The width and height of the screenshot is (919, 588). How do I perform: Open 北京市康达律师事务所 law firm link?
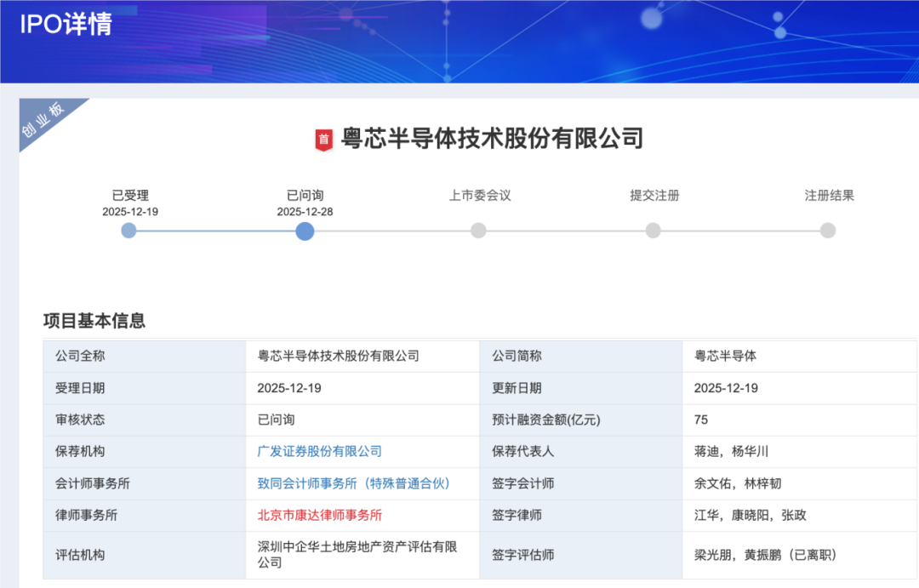pos(319,515)
